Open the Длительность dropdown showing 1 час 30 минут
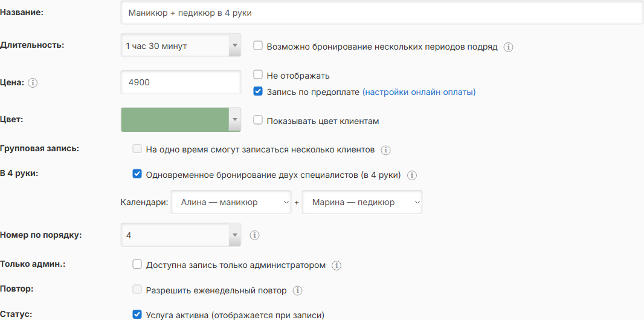 (x=181, y=45)
